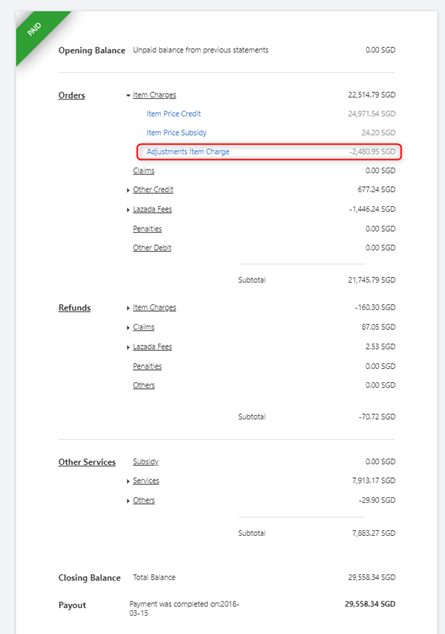Select the -2,480.95 SGD adjustment amount
This screenshot has height=634, width=445.
tap(373, 152)
